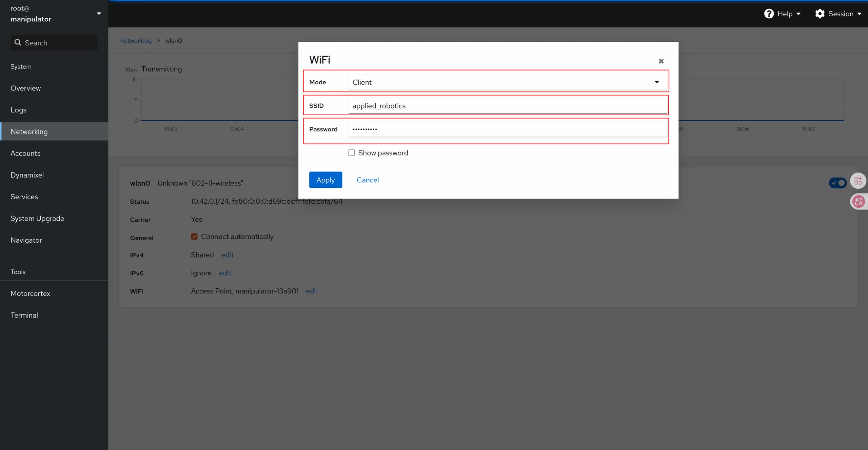
Task: Click the 19:03 time label on chart
Action: (x=171, y=129)
